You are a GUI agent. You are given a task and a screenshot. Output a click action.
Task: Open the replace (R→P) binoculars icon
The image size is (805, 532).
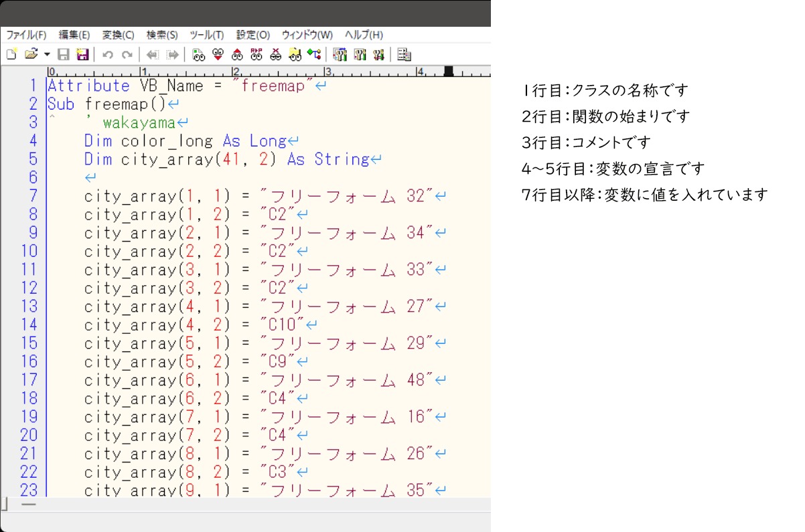point(256,54)
